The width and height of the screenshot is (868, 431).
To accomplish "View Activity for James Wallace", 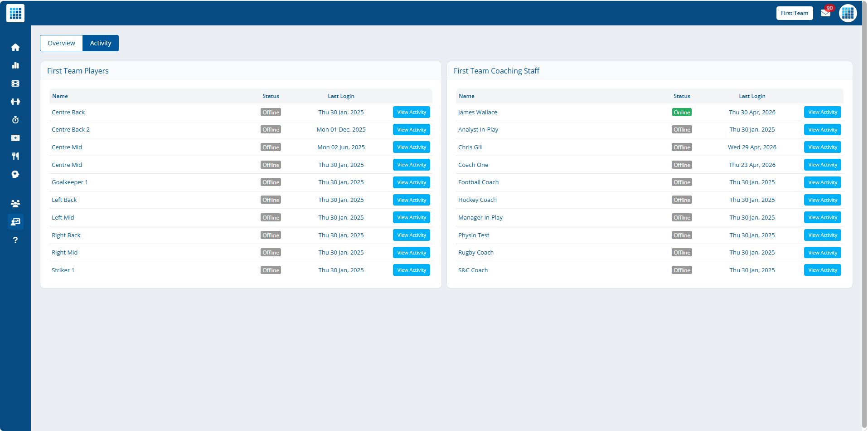I will click(822, 112).
